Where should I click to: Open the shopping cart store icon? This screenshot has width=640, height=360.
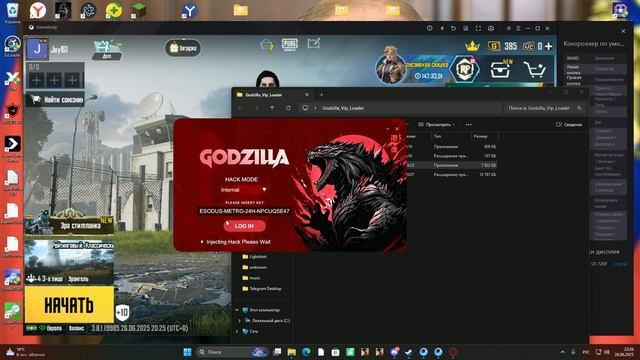(534, 70)
